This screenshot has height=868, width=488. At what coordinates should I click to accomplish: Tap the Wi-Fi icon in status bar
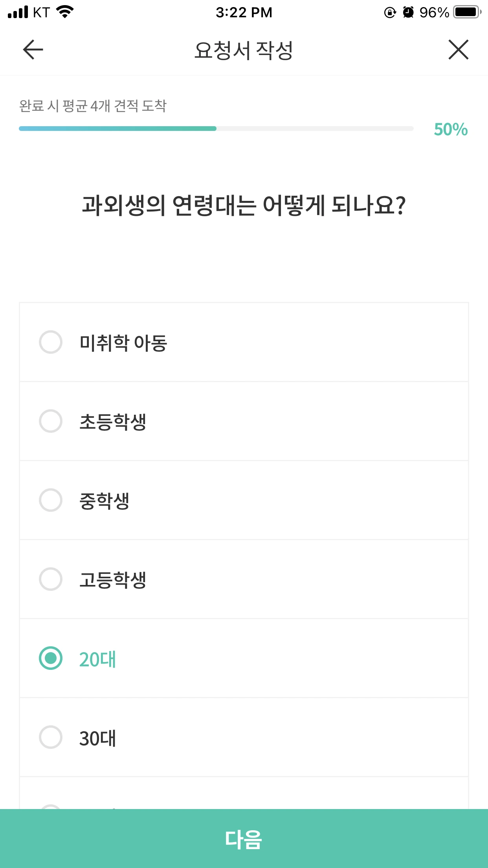pyautogui.click(x=65, y=12)
